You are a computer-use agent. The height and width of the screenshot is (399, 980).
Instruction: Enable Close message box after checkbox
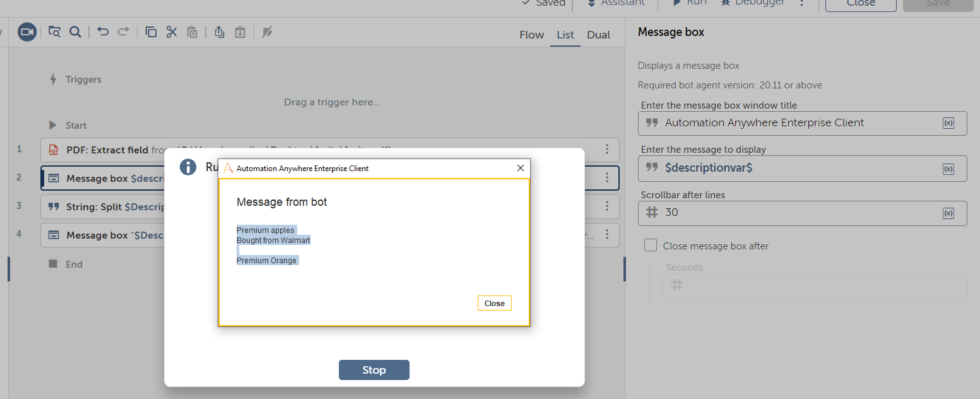[651, 246]
